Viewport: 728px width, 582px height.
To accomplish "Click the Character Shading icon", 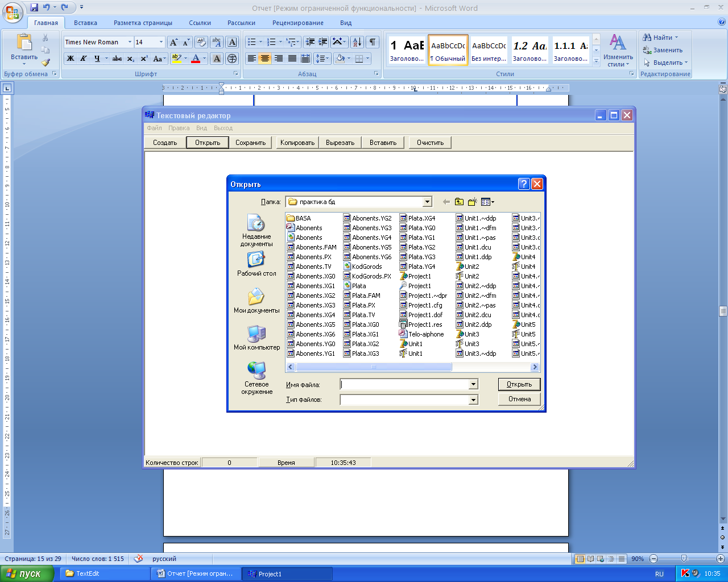I will (217, 59).
